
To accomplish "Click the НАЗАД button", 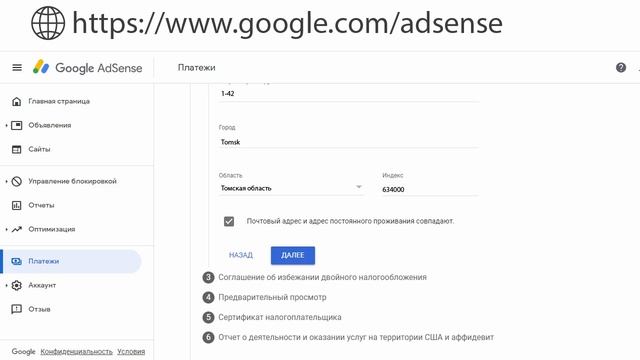I will 241,256.
